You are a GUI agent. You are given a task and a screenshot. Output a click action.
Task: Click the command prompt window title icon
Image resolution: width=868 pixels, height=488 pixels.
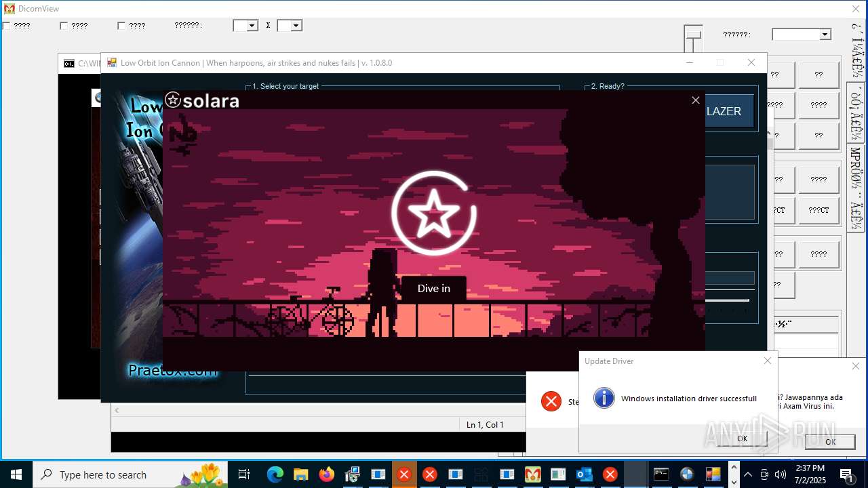coord(69,64)
